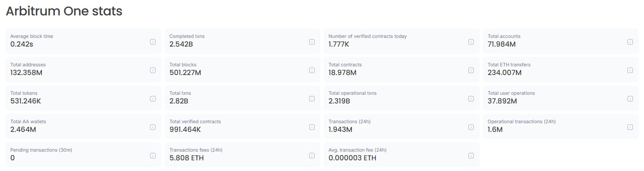Click info icon for Total verified contracts

tap(312, 127)
